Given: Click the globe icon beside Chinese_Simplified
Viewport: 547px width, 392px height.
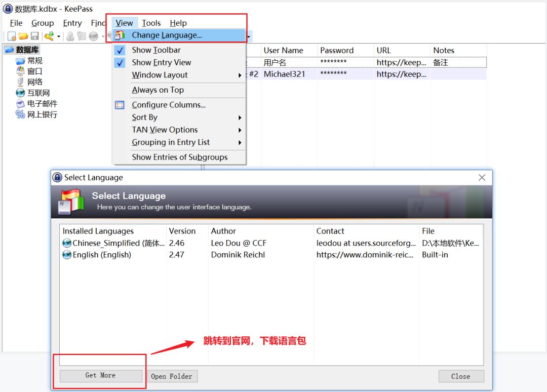Looking at the screenshot, I should click(x=67, y=243).
